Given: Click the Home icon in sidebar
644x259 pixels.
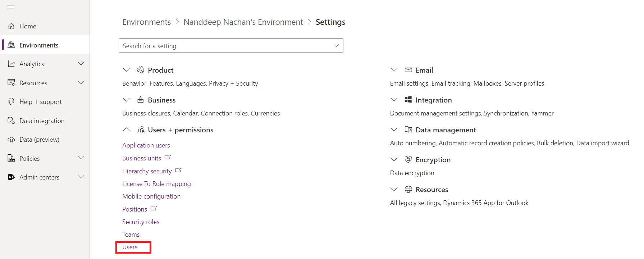Looking at the screenshot, I should pos(12,26).
